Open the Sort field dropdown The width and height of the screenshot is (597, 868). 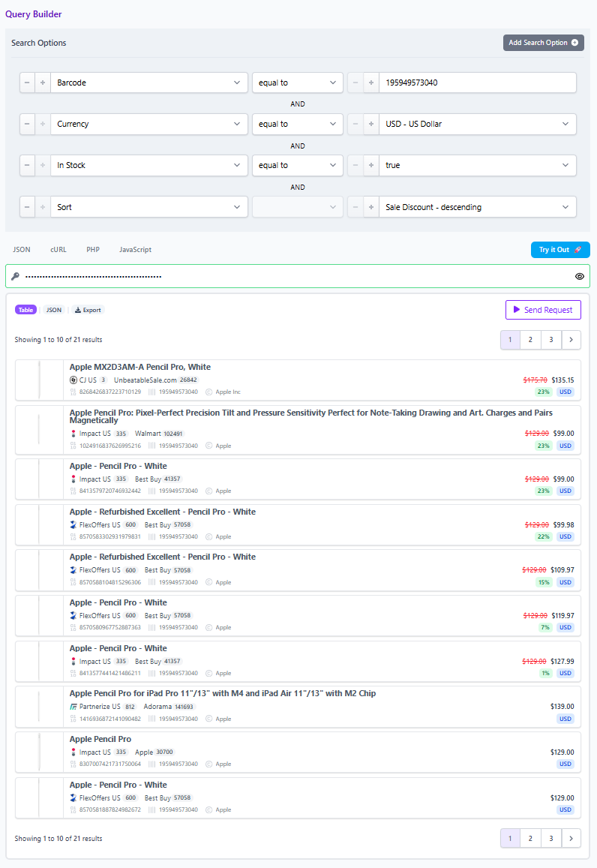[148, 207]
